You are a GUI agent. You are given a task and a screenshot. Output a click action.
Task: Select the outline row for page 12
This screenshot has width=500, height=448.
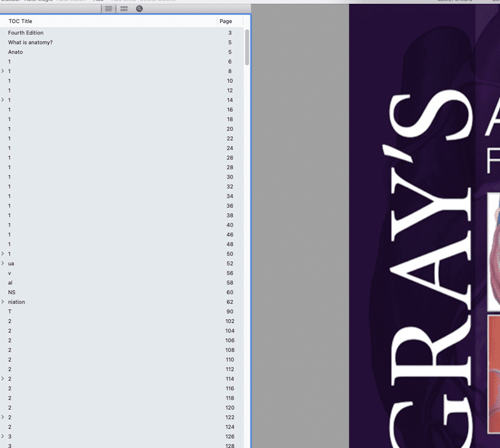[122, 90]
